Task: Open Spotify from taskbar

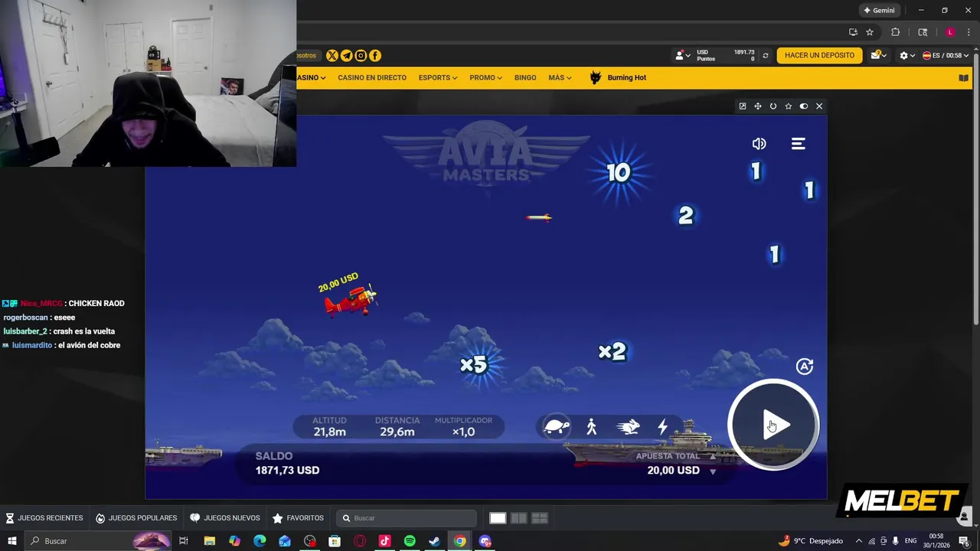Action: (410, 541)
